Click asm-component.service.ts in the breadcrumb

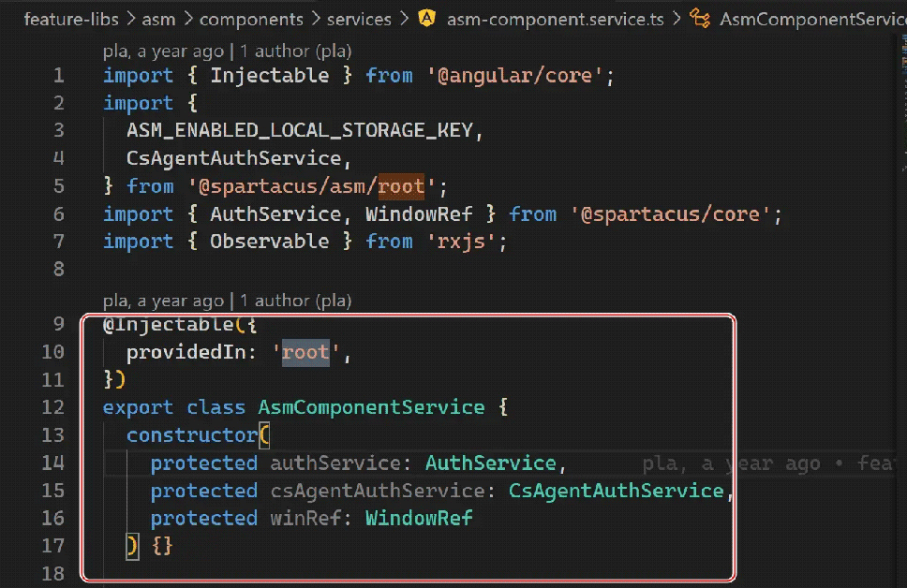coord(556,19)
